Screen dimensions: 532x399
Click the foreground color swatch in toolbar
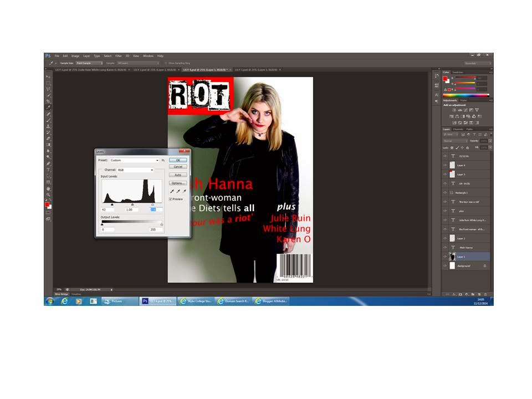(x=47, y=204)
